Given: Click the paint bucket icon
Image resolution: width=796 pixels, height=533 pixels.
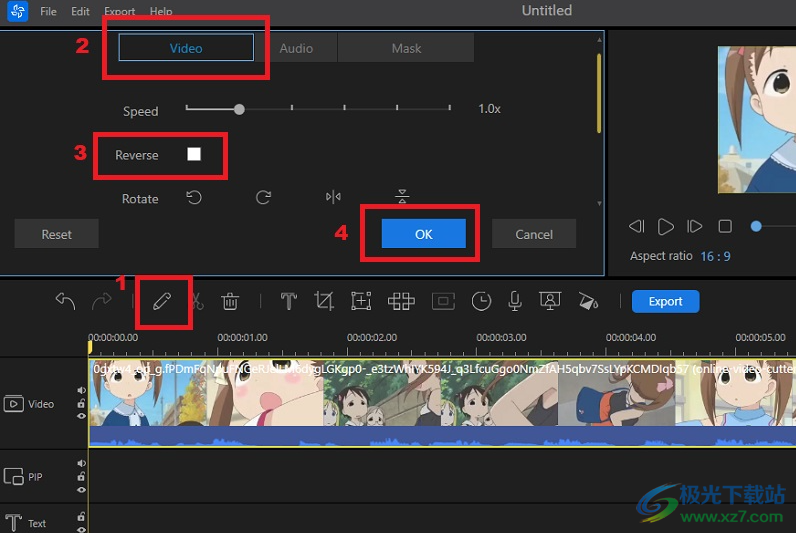Looking at the screenshot, I should (588, 301).
